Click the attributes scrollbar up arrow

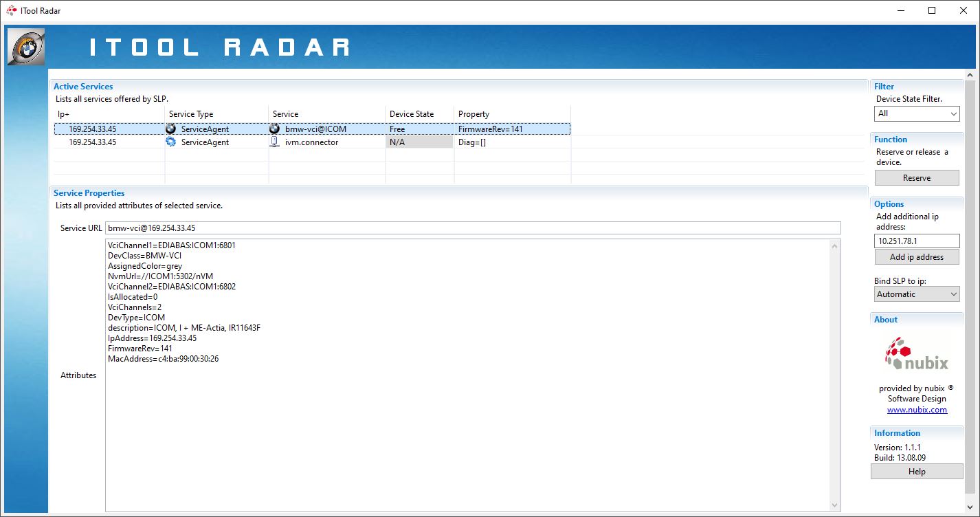[x=835, y=245]
